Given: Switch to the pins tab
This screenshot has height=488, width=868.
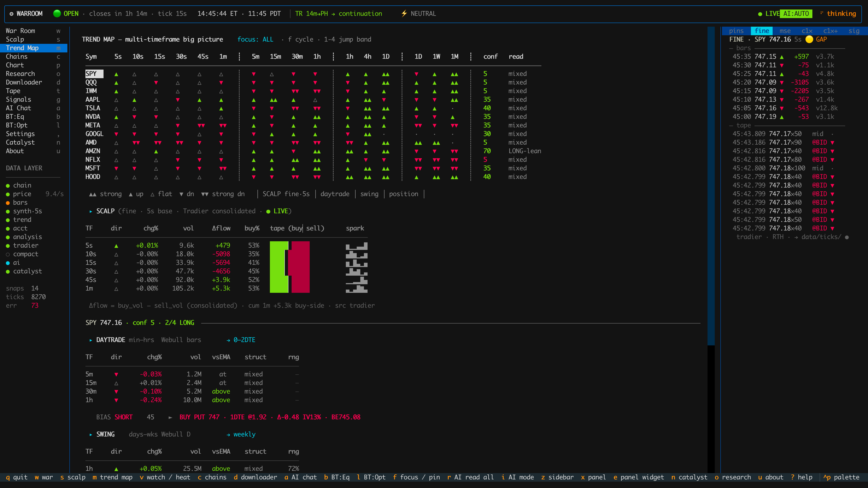Looking at the screenshot, I should [x=736, y=31].
